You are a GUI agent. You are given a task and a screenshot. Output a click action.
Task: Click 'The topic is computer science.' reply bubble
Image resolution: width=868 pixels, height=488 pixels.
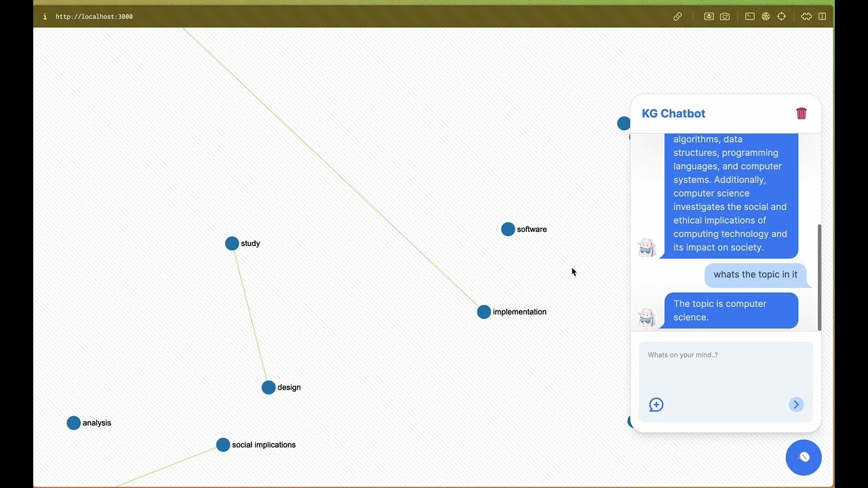731,310
